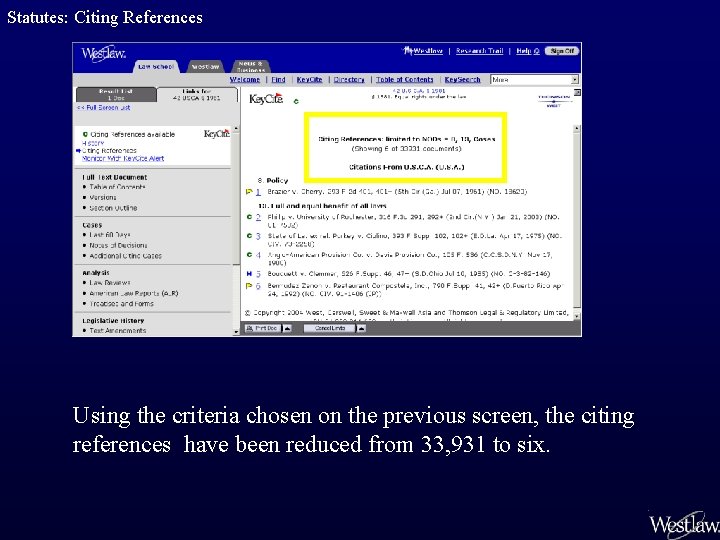This screenshot has width=720, height=540.
Task: Switch to the Law School tab
Action: click(x=156, y=67)
